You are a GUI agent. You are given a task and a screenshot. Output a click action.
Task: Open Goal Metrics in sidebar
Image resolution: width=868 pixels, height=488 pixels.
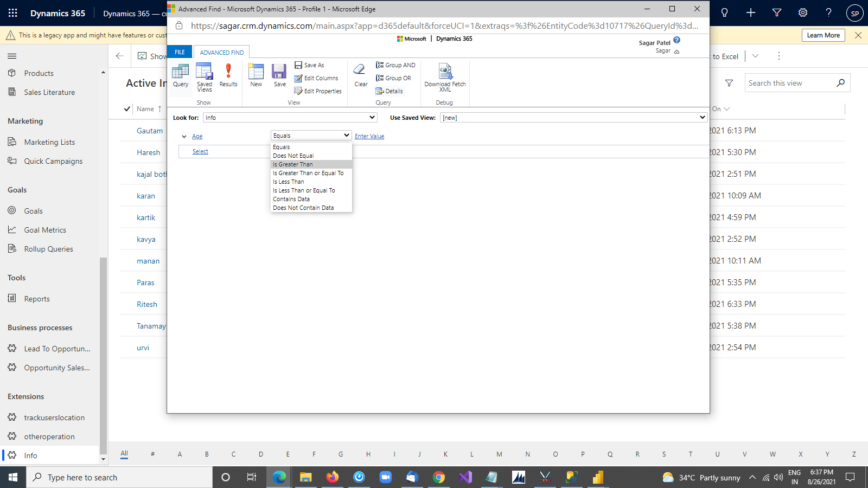pos(45,230)
